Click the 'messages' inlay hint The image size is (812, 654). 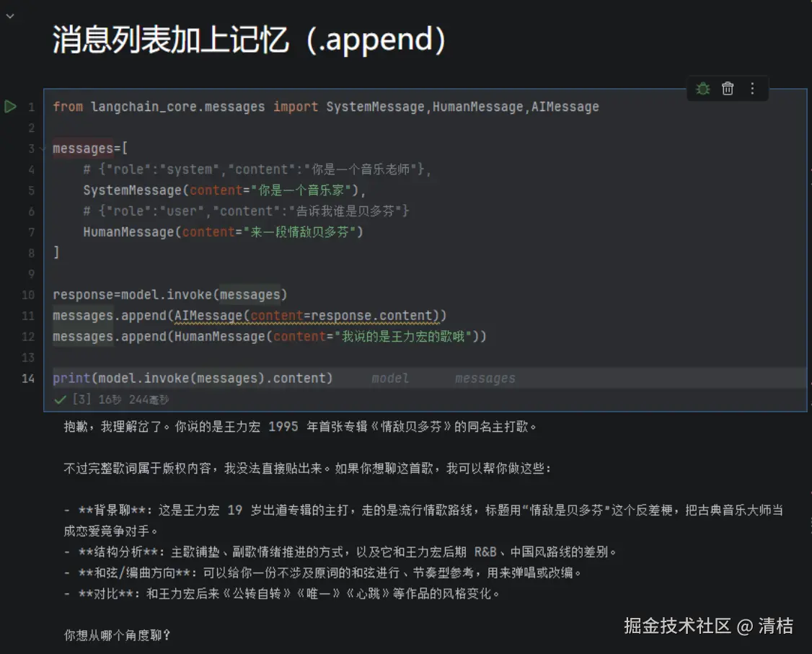pyautogui.click(x=485, y=379)
